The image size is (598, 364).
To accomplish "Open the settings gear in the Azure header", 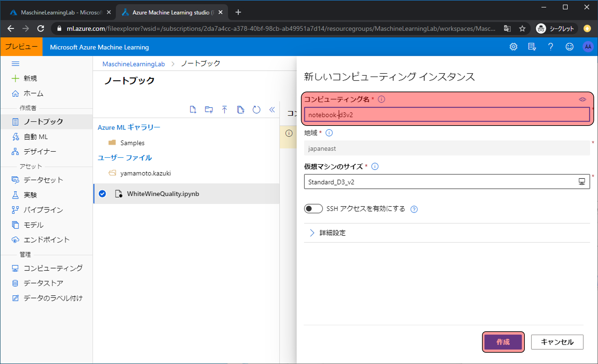I will [x=513, y=47].
